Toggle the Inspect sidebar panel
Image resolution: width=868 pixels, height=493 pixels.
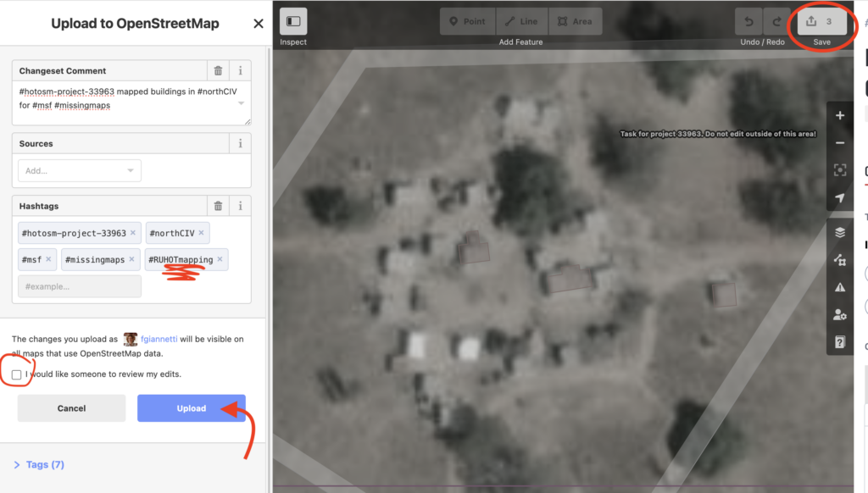click(293, 22)
